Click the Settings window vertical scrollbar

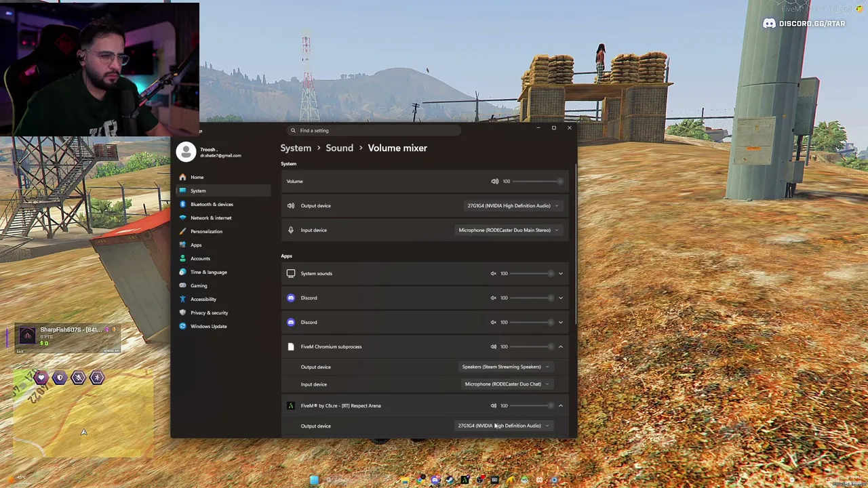tap(576, 244)
